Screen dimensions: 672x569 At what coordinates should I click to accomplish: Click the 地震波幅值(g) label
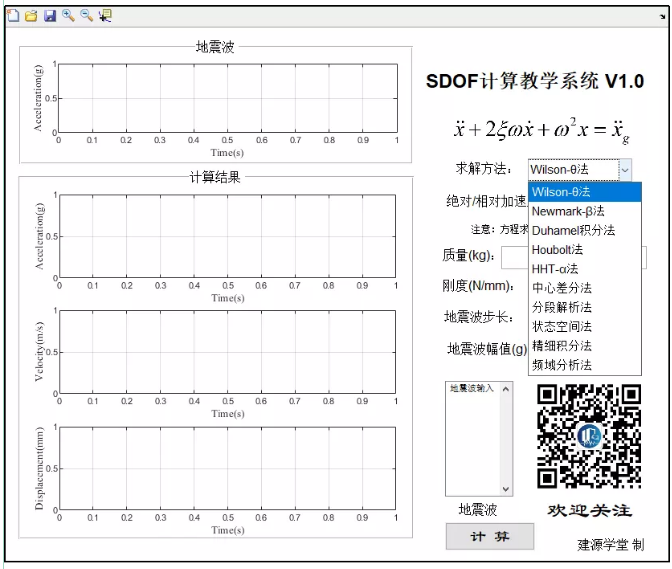point(487,349)
